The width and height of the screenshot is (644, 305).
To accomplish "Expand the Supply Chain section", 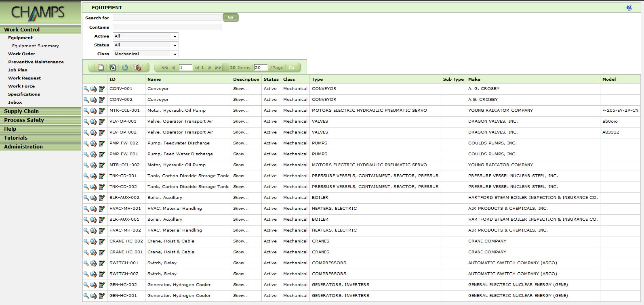I will point(40,111).
